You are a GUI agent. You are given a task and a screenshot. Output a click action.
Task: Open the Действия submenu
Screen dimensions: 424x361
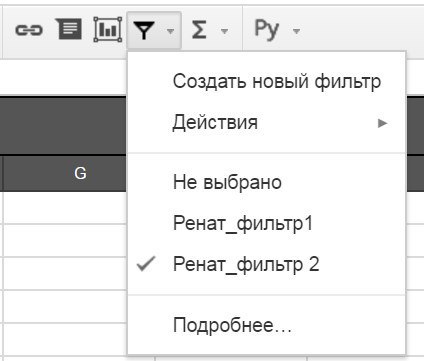(266, 122)
